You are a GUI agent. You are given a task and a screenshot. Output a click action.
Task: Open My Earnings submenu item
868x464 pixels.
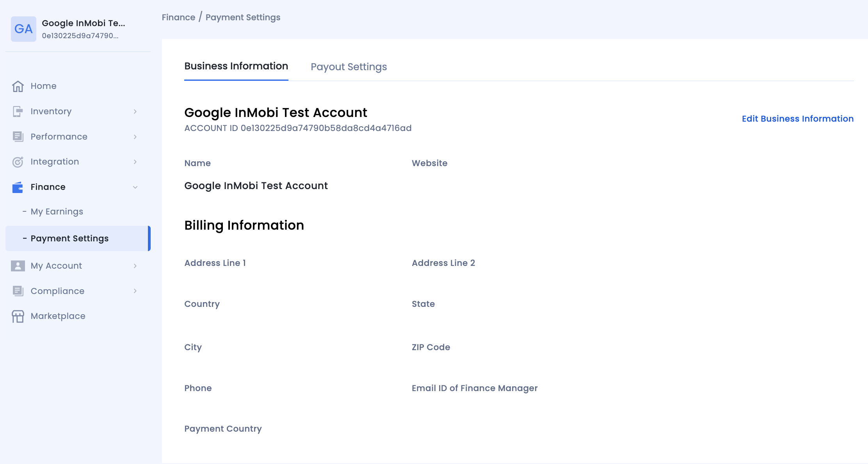[57, 212]
